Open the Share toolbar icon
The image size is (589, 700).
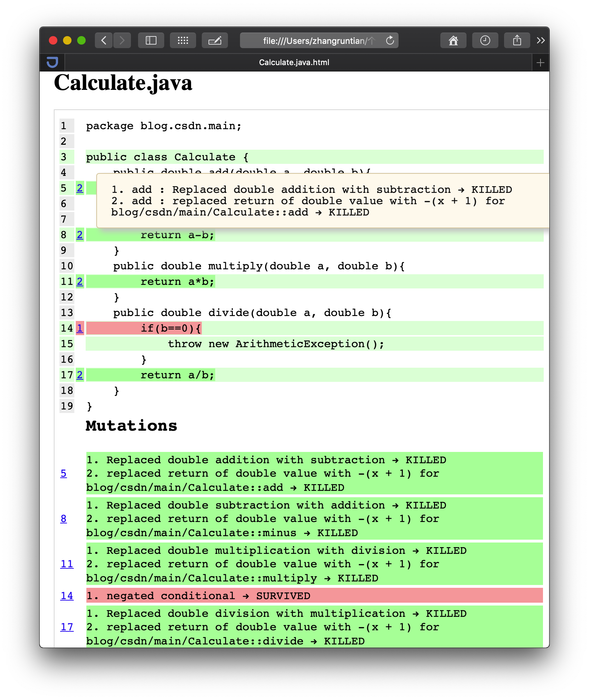tap(517, 40)
